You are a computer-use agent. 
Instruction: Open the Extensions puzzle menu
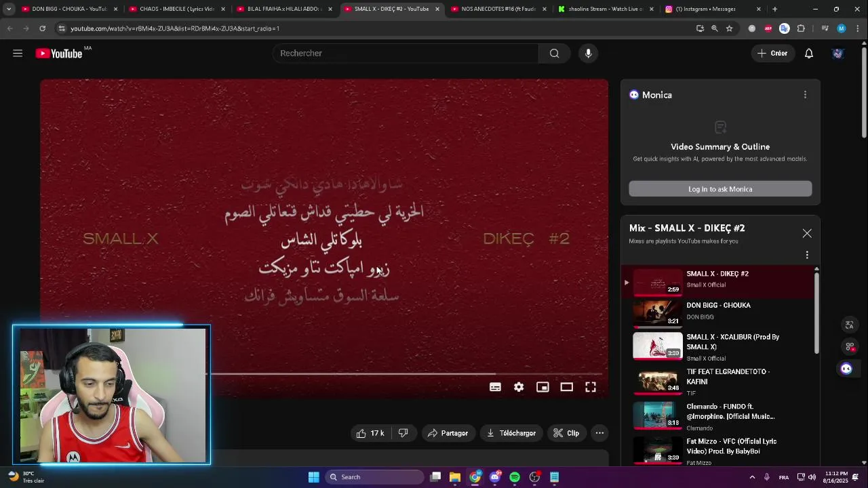pos(801,28)
